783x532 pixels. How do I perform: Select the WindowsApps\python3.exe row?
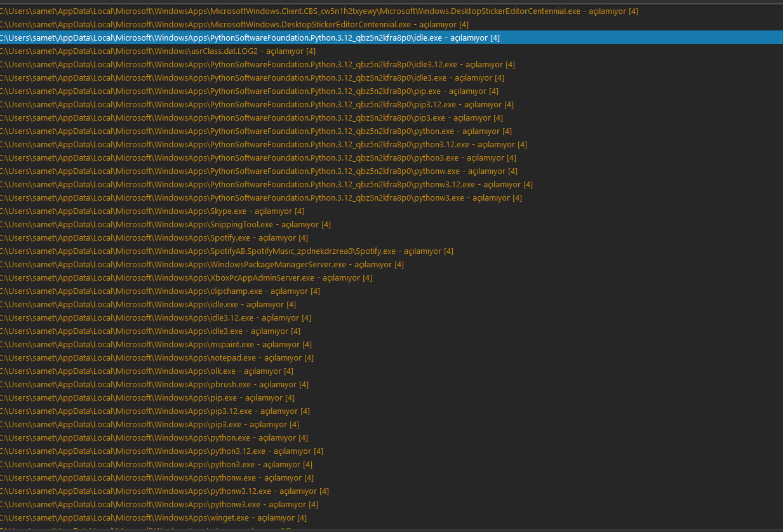[391, 464]
